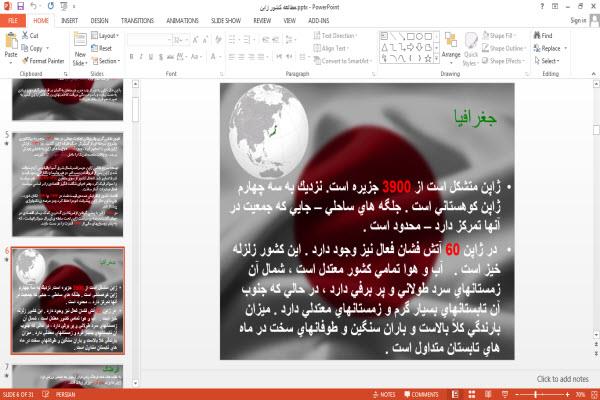Click the zoom slider handle
The image size is (600, 400).
[536, 394]
